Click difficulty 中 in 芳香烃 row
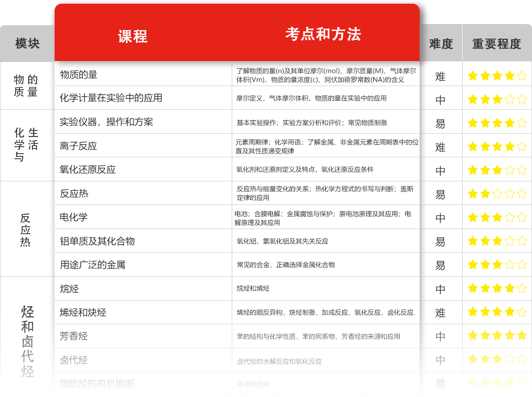Image resolution: width=532 pixels, height=397 pixels. coord(440,336)
